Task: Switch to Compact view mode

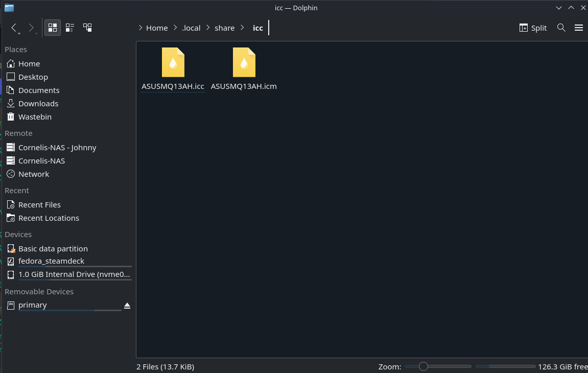Action: [x=70, y=28]
